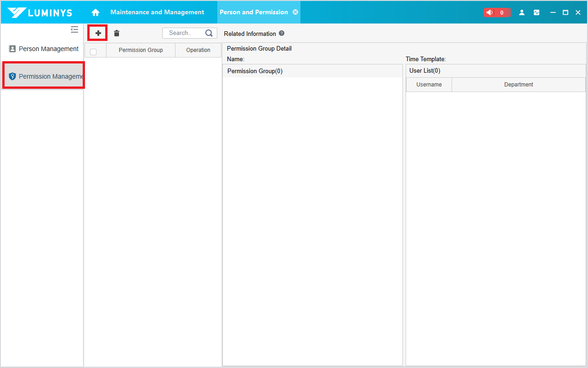This screenshot has height=368, width=588.
Task: Collapse the left sidebar menu
Action: tap(74, 30)
